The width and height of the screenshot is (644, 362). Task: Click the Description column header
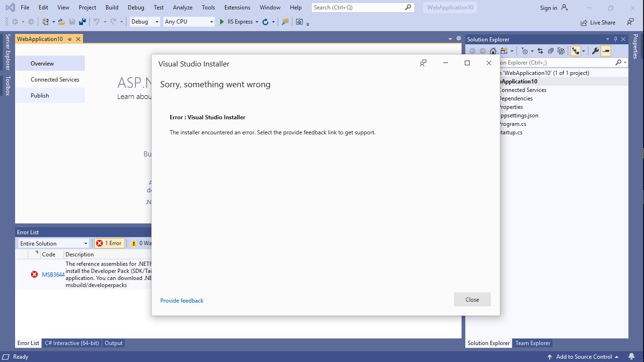click(80, 254)
